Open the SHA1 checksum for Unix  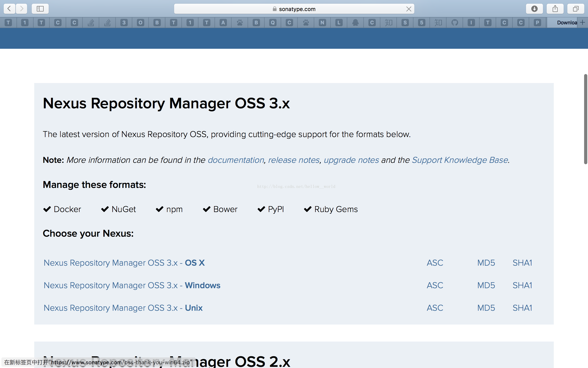point(522,308)
